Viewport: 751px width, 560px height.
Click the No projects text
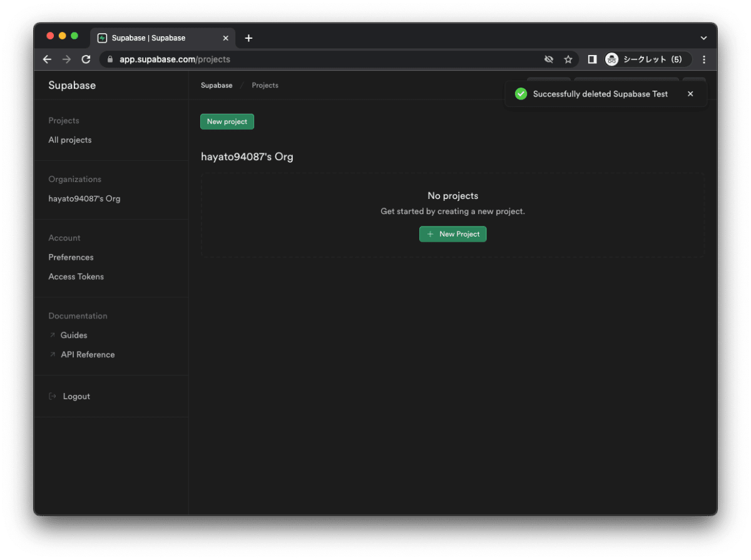coord(453,196)
